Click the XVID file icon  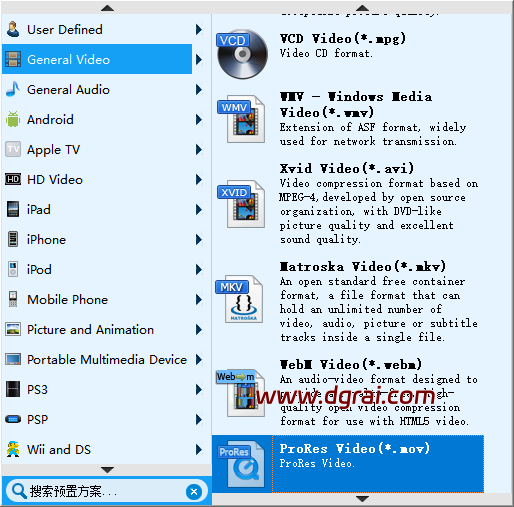(242, 204)
